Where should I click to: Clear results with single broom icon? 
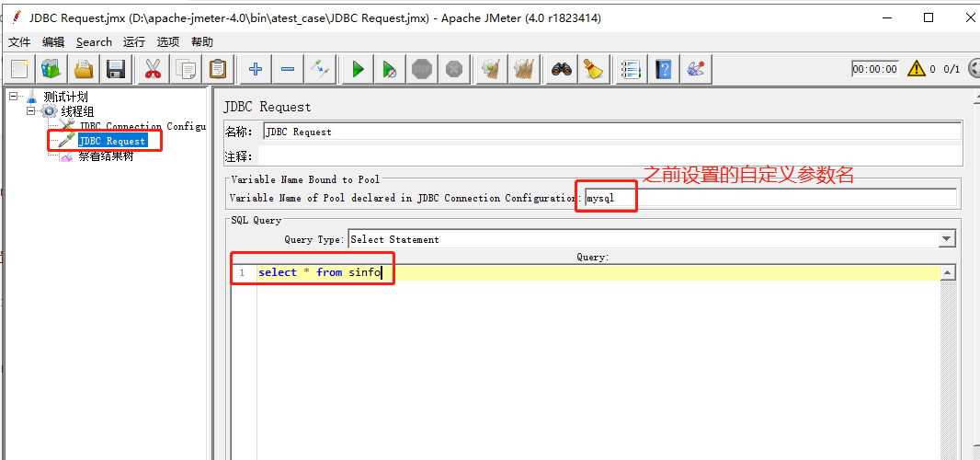[491, 69]
